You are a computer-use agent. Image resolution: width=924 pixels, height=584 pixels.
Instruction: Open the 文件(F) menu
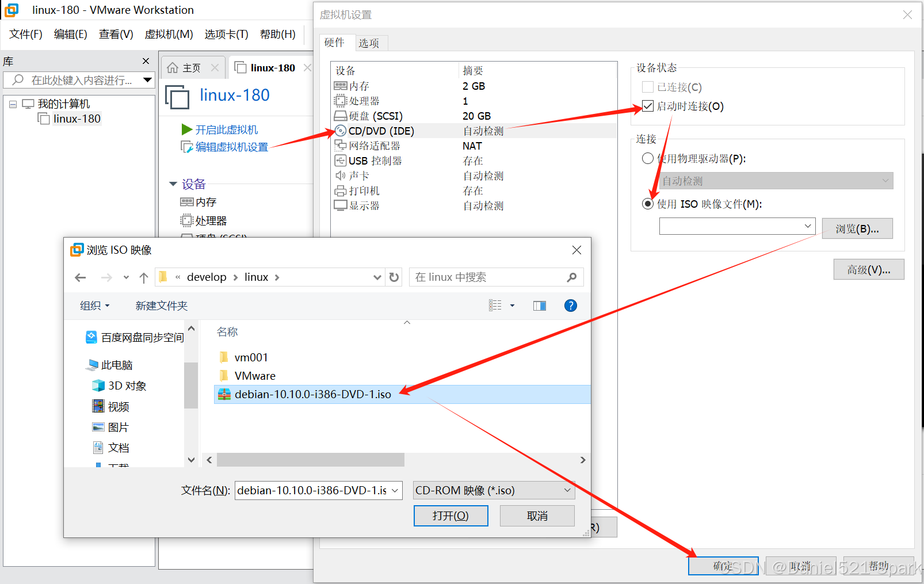pos(26,35)
